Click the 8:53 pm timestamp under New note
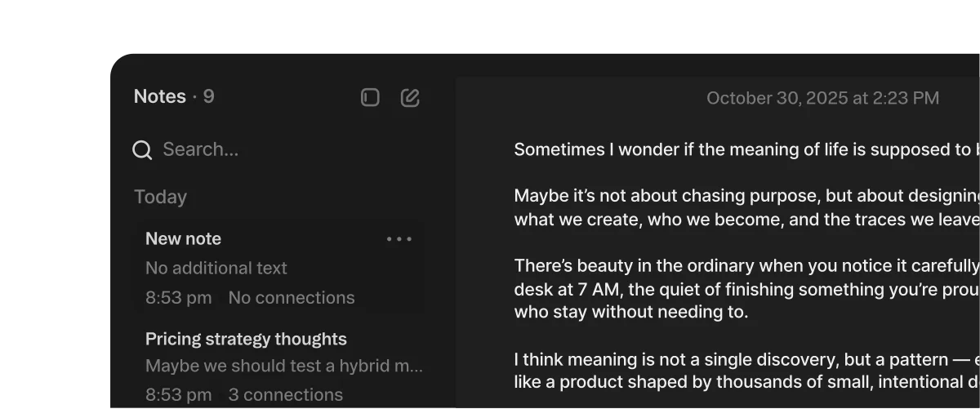980x409 pixels. pyautogui.click(x=178, y=298)
